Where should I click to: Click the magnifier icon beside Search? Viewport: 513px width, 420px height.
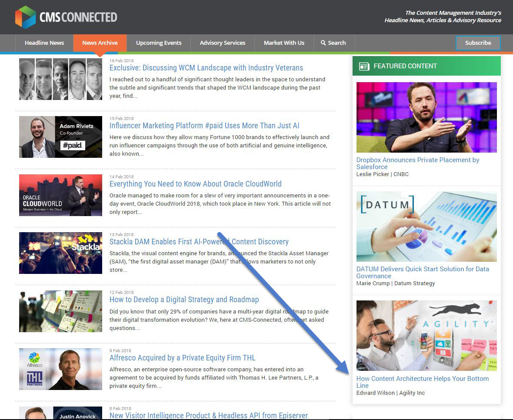coord(323,43)
